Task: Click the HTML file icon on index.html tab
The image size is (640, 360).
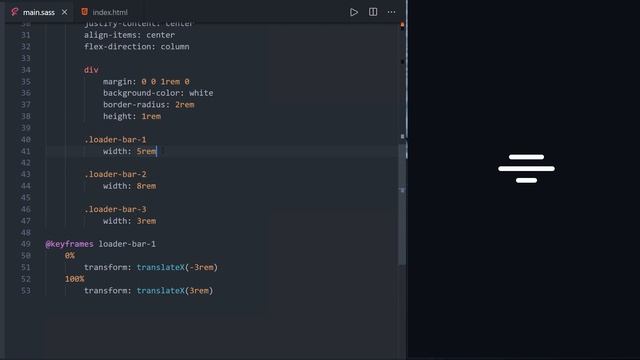Action: click(x=84, y=12)
